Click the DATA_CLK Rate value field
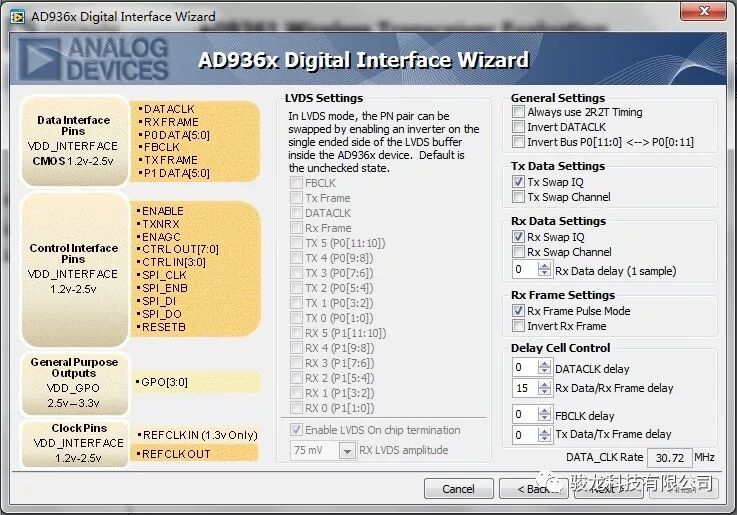The width and height of the screenshot is (737, 515). [x=668, y=457]
